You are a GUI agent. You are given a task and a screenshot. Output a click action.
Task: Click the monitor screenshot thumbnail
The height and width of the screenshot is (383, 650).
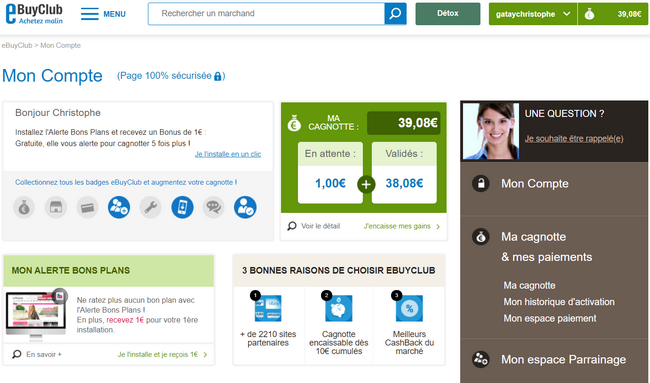pyautogui.click(x=36, y=315)
